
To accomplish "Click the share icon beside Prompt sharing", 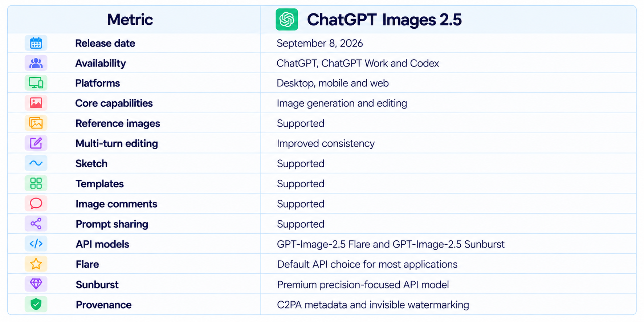I will 36,224.
